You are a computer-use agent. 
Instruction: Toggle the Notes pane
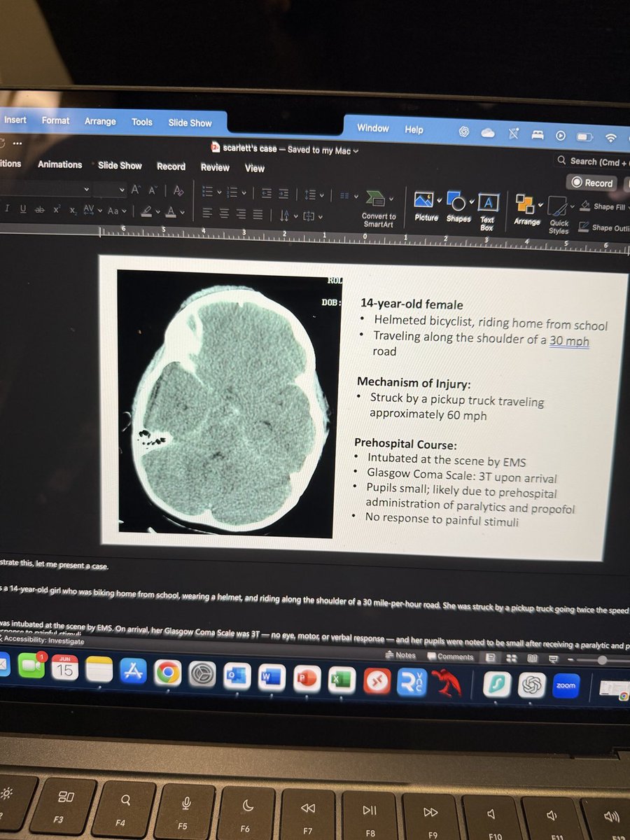(400, 656)
